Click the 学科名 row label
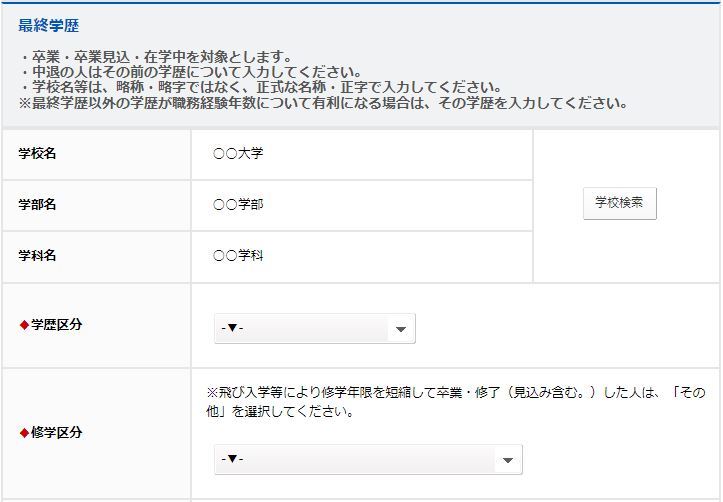The width and height of the screenshot is (723, 502). click(x=37, y=256)
